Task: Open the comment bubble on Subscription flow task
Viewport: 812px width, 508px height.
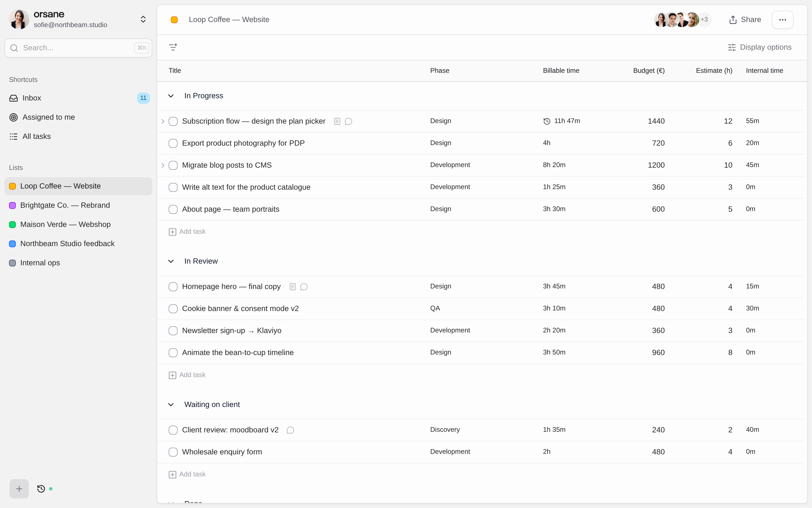Action: click(x=348, y=121)
